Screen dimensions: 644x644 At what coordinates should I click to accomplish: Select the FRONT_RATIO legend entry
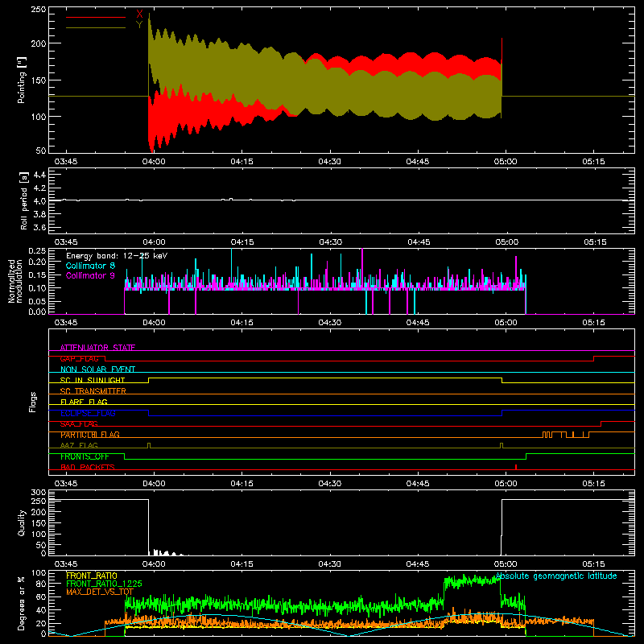[x=92, y=576]
